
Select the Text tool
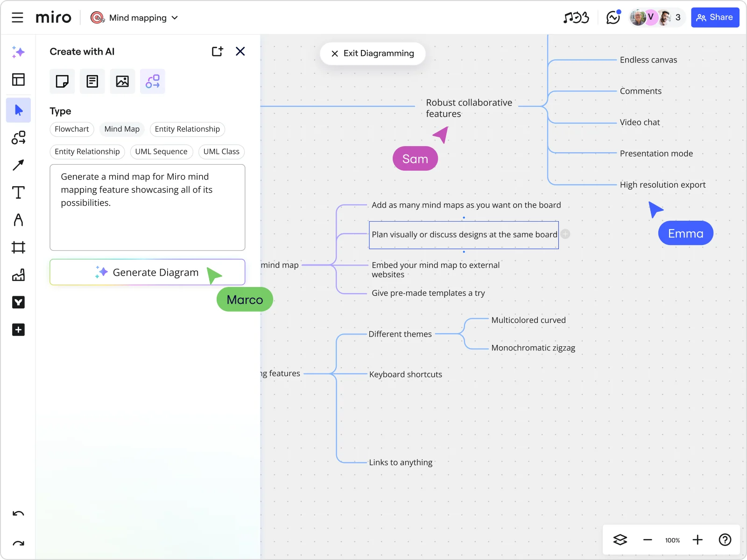coord(18,192)
